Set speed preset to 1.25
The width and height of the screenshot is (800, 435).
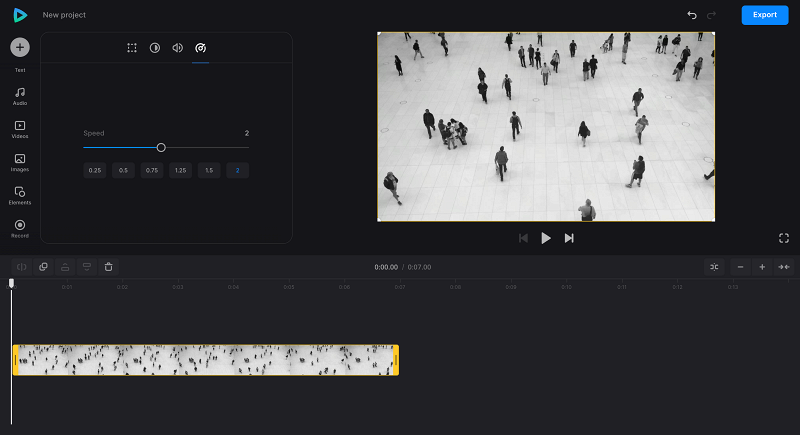click(181, 170)
